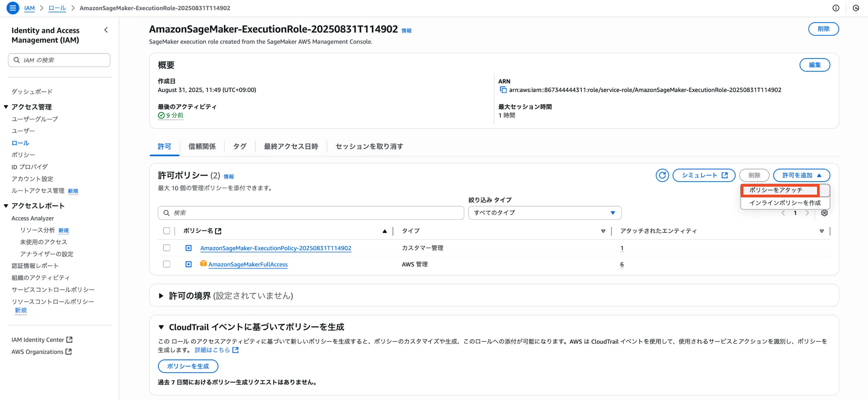Select all policies header checkbox

pos(167,231)
